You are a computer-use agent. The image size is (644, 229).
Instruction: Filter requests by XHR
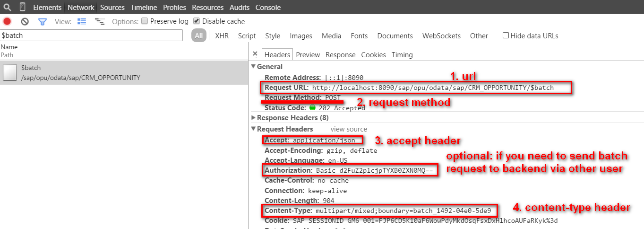222,36
